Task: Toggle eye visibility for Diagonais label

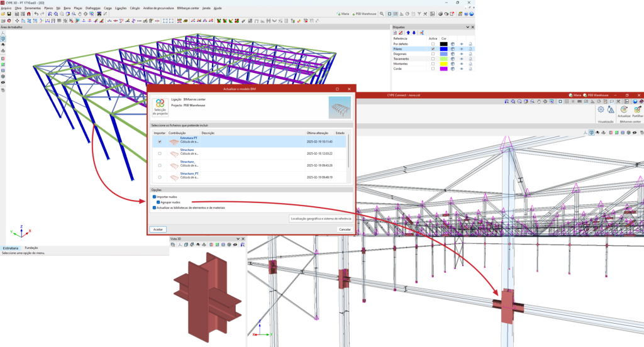Action: (461, 54)
